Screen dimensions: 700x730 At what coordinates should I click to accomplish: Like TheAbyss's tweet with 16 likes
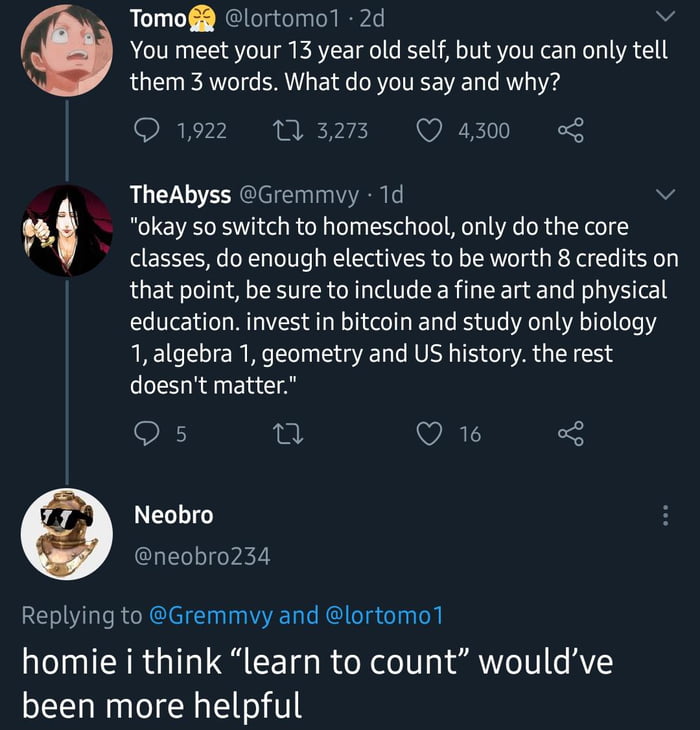click(431, 433)
